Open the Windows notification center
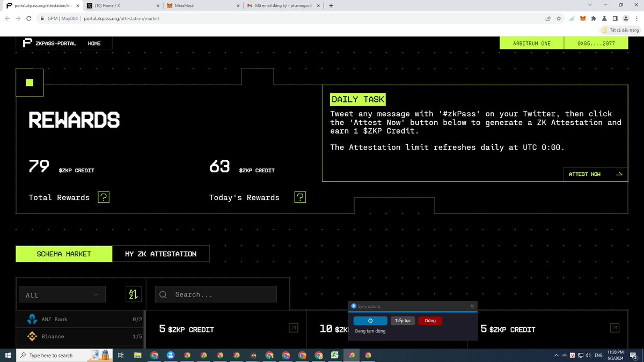Viewport: 644px width, 362px height. [x=634, y=355]
